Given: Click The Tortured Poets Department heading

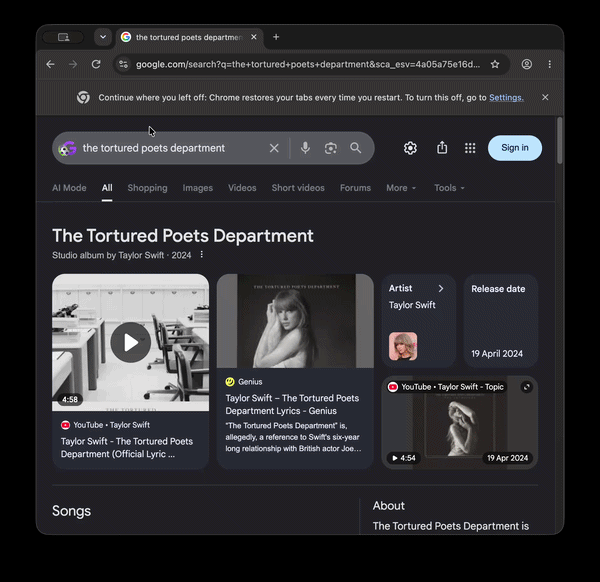Looking at the screenshot, I should pos(183,236).
